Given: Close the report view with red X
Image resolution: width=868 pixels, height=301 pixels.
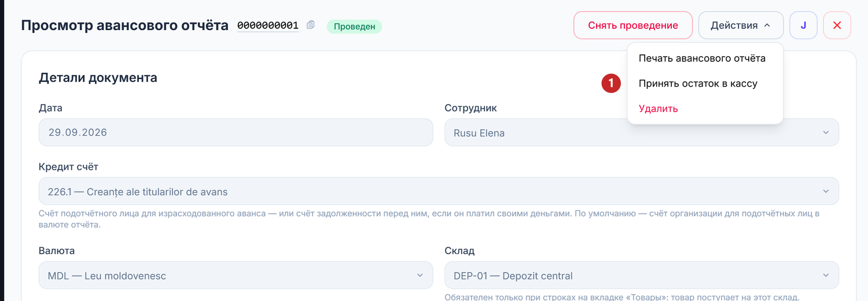Looking at the screenshot, I should pos(837,25).
